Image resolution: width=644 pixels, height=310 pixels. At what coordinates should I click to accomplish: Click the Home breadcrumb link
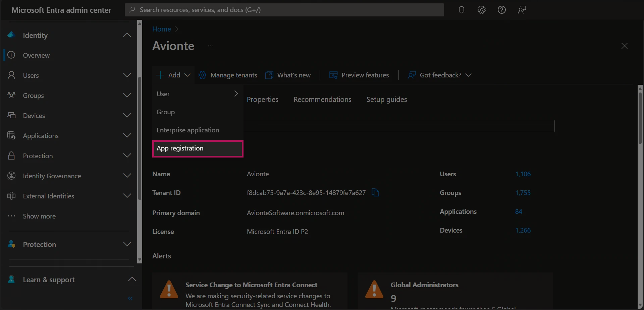point(162,29)
